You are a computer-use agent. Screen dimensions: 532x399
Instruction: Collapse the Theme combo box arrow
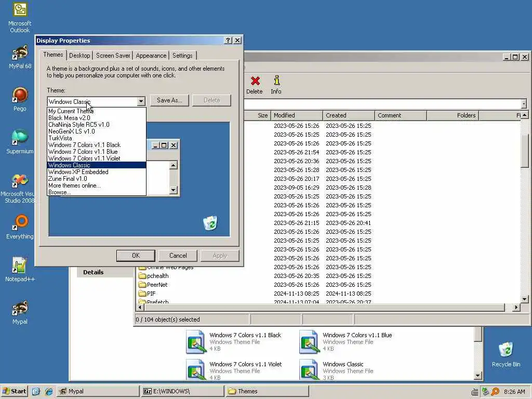point(141,101)
